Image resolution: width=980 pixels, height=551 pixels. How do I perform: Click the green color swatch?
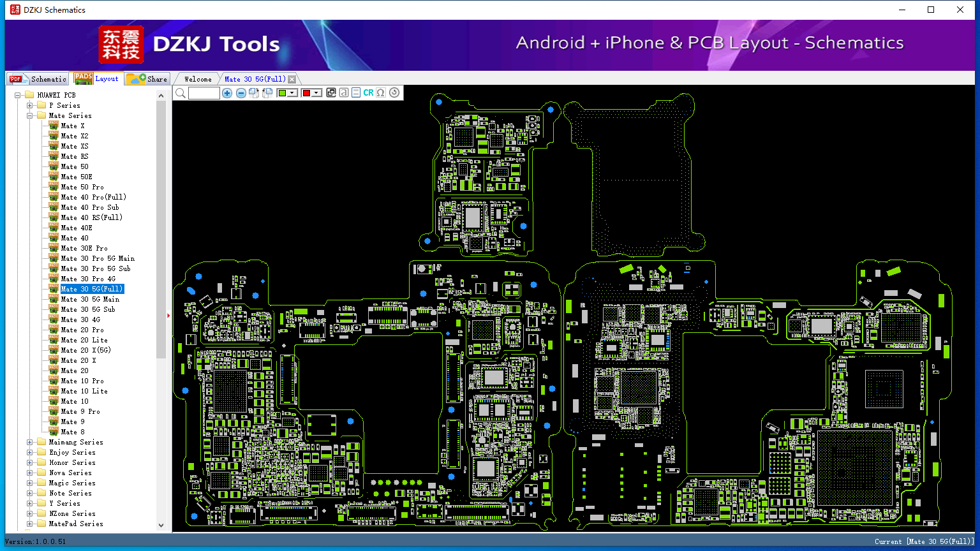(x=282, y=93)
